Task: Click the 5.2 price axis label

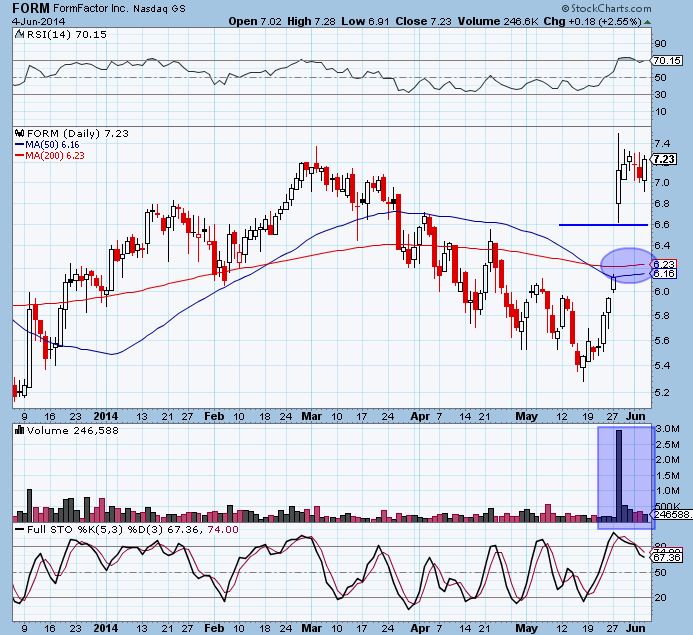Action: point(663,392)
